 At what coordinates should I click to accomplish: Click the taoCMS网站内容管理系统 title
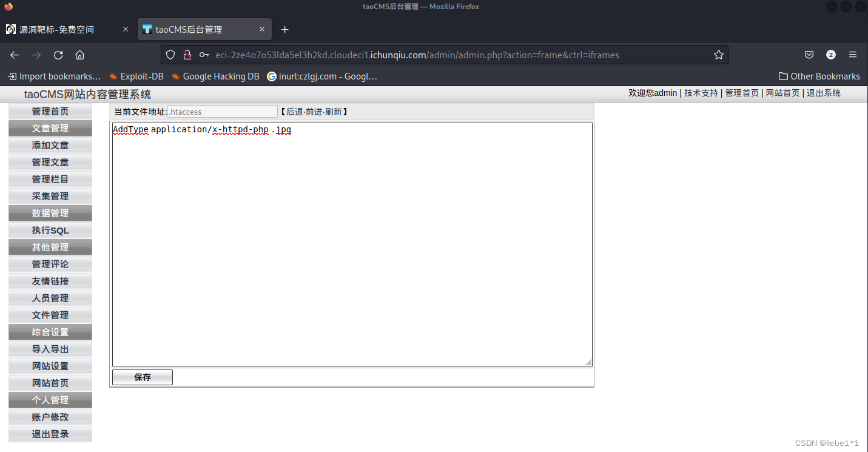point(87,95)
